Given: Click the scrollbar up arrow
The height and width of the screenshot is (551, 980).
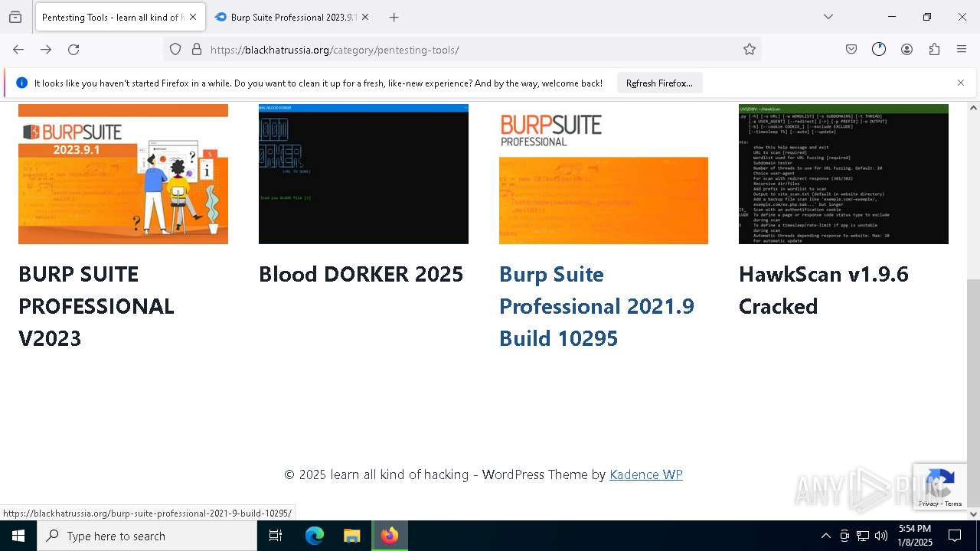Looking at the screenshot, I should 973,107.
